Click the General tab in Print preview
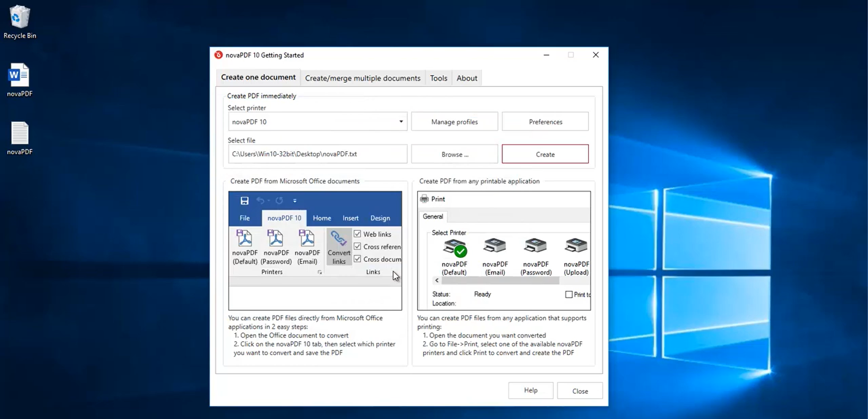 [433, 217]
